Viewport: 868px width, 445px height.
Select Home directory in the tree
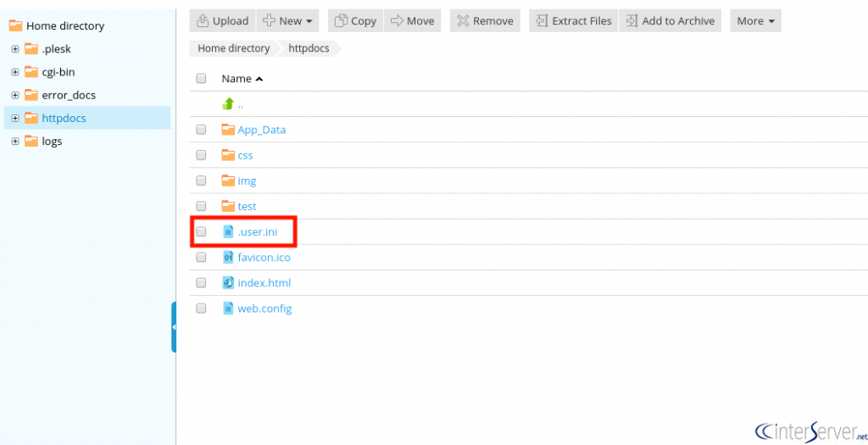click(65, 26)
